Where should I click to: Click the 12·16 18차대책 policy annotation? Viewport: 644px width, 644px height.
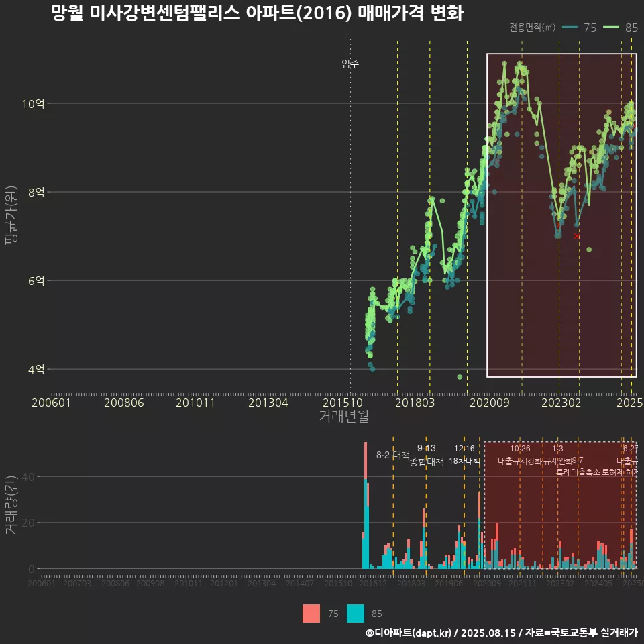coord(464,455)
